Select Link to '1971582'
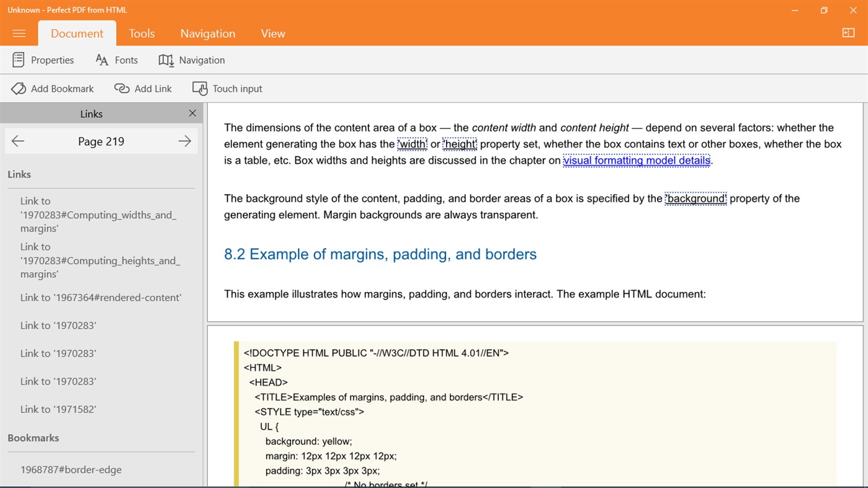Viewport: 868px width, 488px height. (58, 409)
